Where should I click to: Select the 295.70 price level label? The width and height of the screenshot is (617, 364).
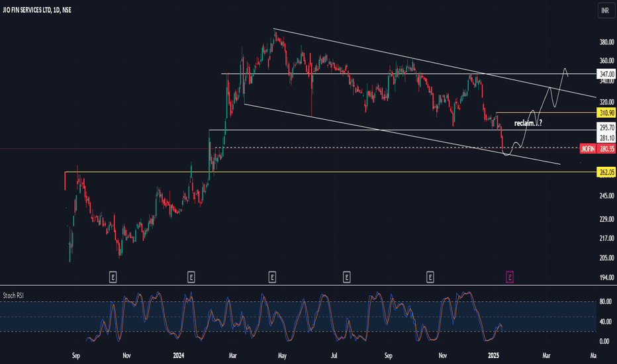[606, 128]
